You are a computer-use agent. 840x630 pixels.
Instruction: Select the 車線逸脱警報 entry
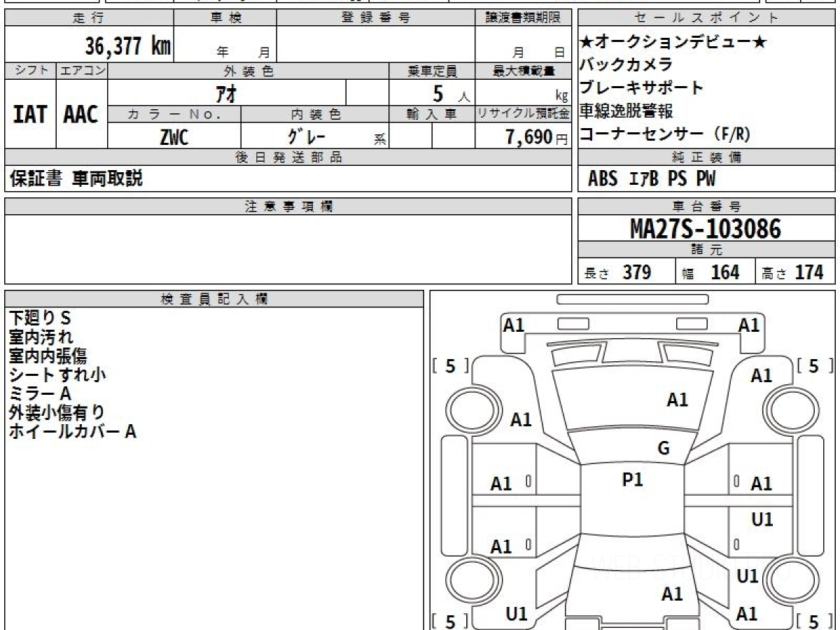point(626,111)
